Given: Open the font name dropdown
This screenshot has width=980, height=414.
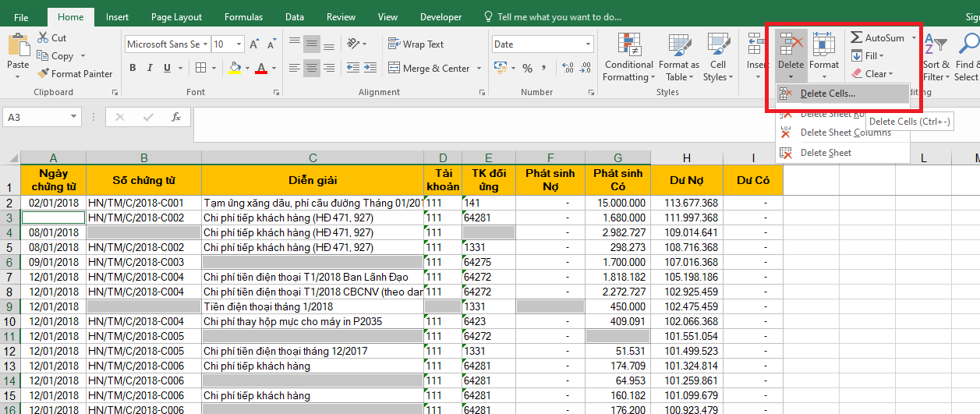Looking at the screenshot, I should 206,44.
